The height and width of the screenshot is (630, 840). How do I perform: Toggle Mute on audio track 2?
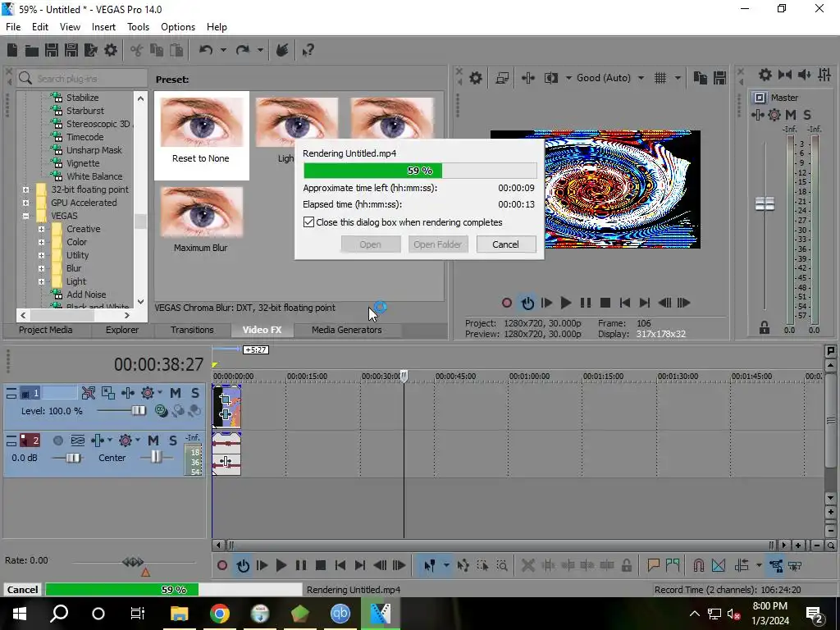coord(153,441)
